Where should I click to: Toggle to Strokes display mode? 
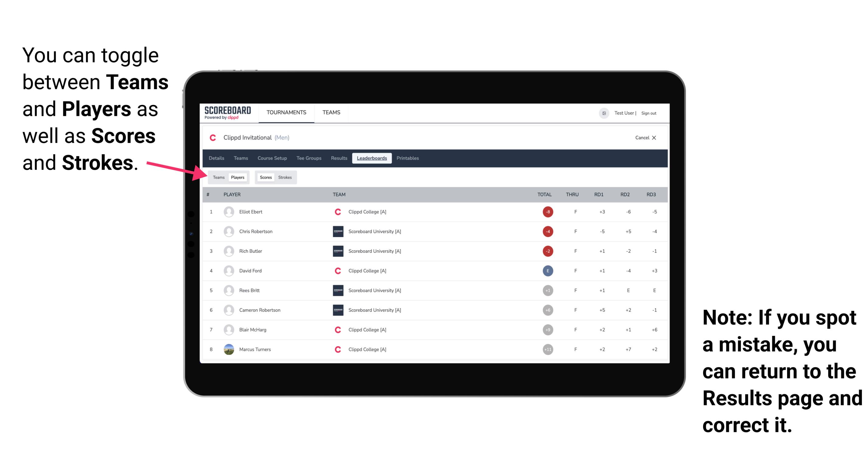tap(286, 177)
